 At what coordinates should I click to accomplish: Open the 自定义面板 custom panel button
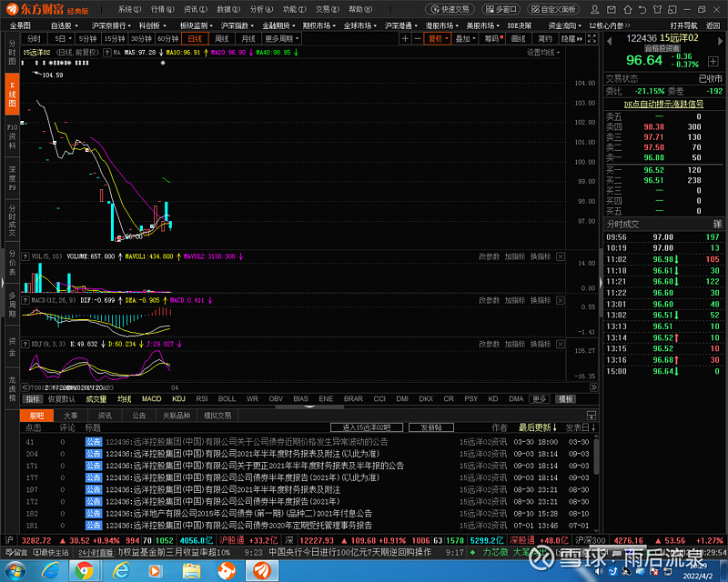(x=553, y=9)
